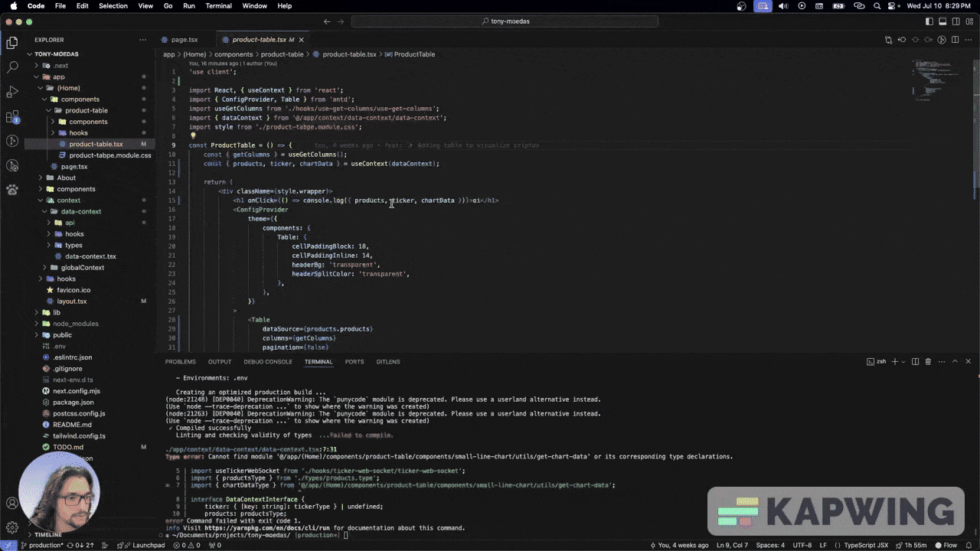Collapse the node_modules folder
The image size is (980, 551).
[75, 323]
